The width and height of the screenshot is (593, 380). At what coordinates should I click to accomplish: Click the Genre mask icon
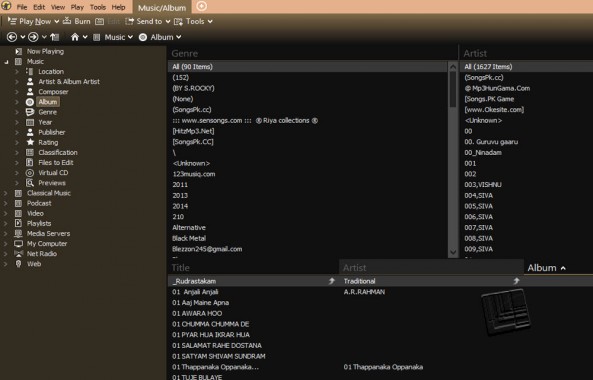tap(30, 112)
